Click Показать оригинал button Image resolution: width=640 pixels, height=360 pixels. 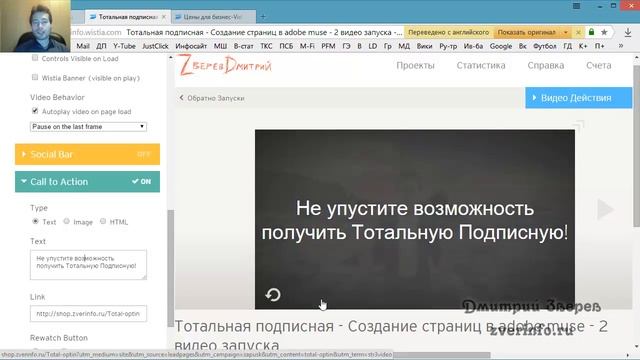527,32
